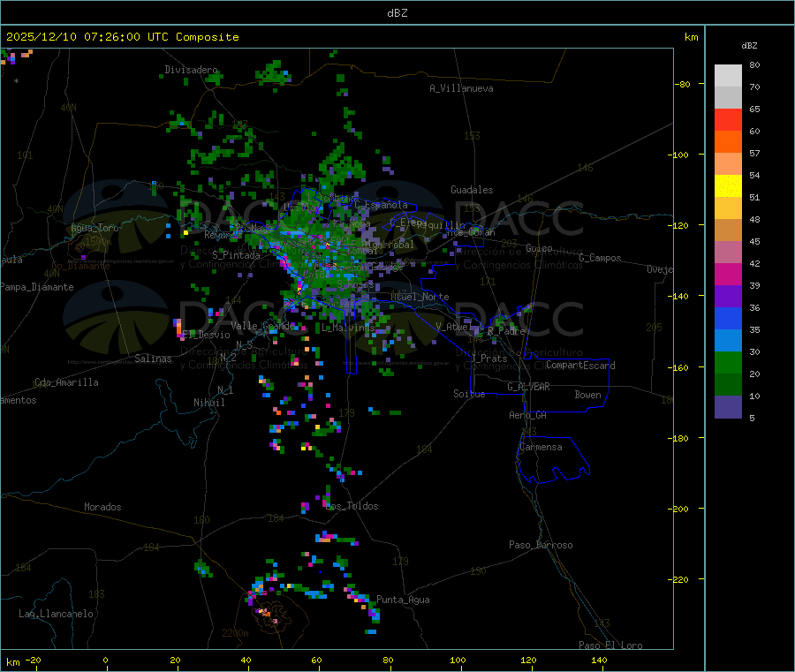The height and width of the screenshot is (672, 795).
Task: Click the dBZ title at top
Action: (397, 13)
